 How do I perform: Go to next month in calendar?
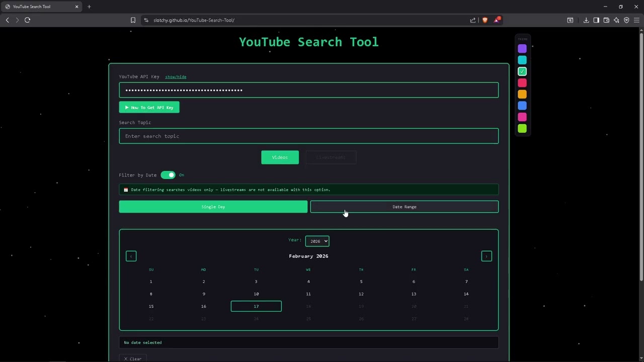[487, 256]
